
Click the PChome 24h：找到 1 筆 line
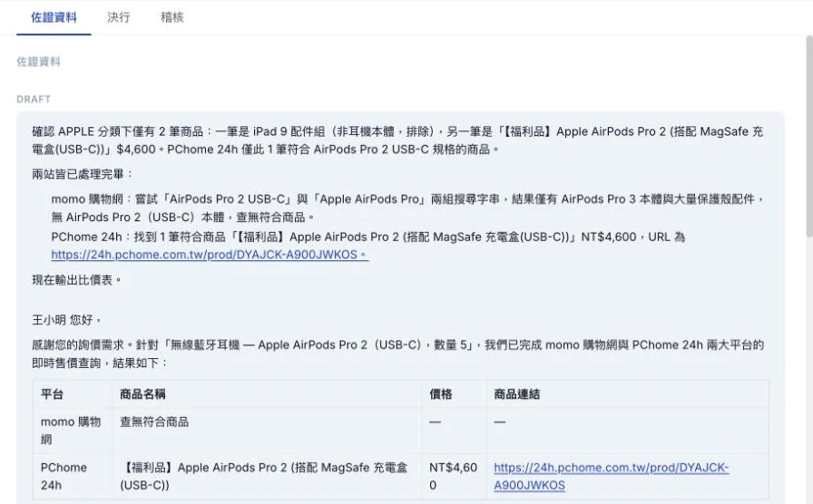pos(368,237)
